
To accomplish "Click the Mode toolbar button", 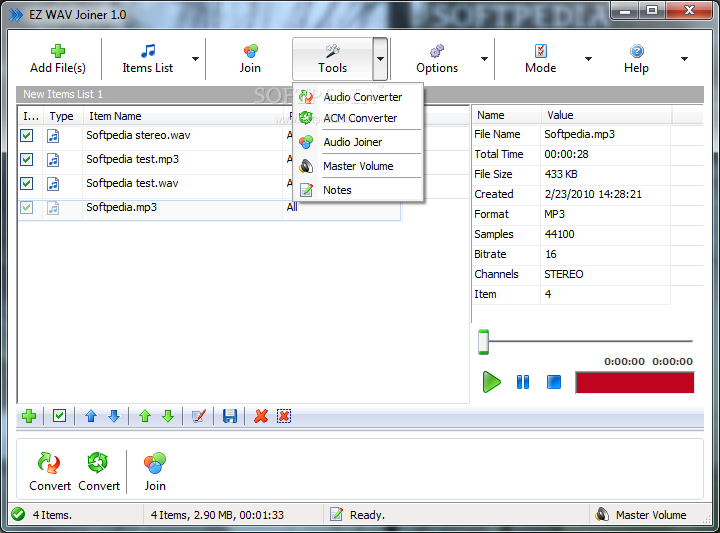I will pos(540,59).
